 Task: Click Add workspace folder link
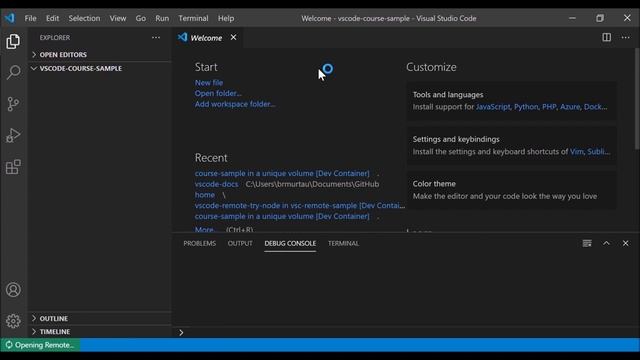[235, 104]
